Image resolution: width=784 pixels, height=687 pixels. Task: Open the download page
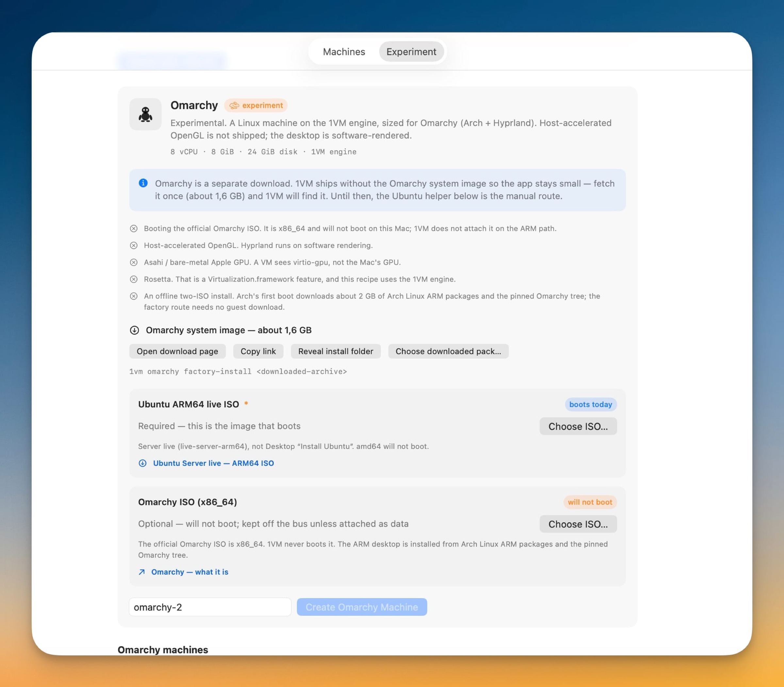point(177,351)
